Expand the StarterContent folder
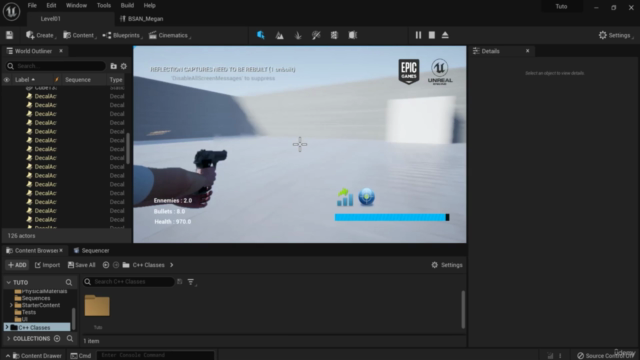 coord(11,305)
